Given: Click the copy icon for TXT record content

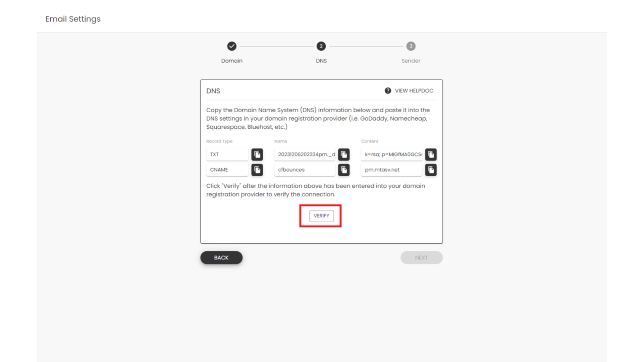Looking at the screenshot, I should (431, 154).
